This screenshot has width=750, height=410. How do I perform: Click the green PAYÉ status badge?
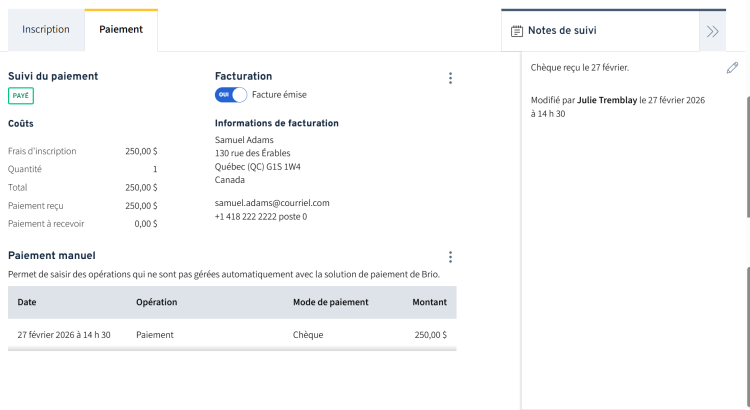pos(21,96)
